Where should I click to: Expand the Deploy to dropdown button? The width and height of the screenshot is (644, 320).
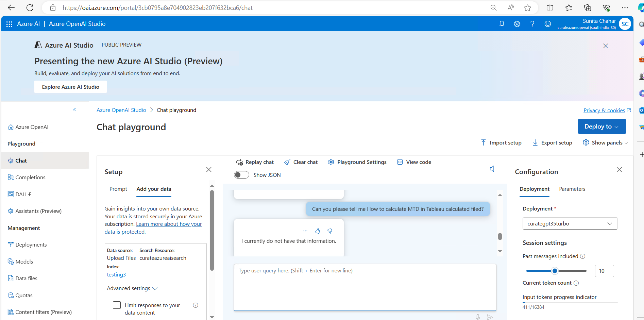click(602, 127)
